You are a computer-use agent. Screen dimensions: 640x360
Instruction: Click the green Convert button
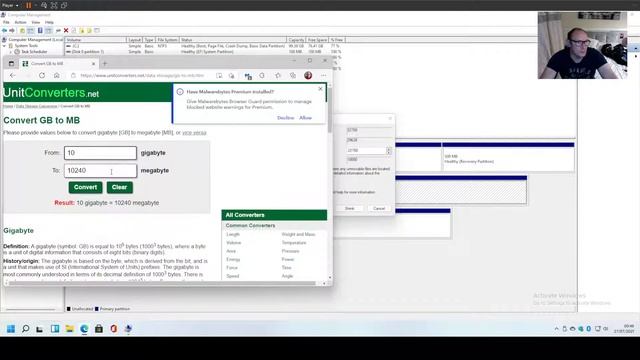click(85, 187)
